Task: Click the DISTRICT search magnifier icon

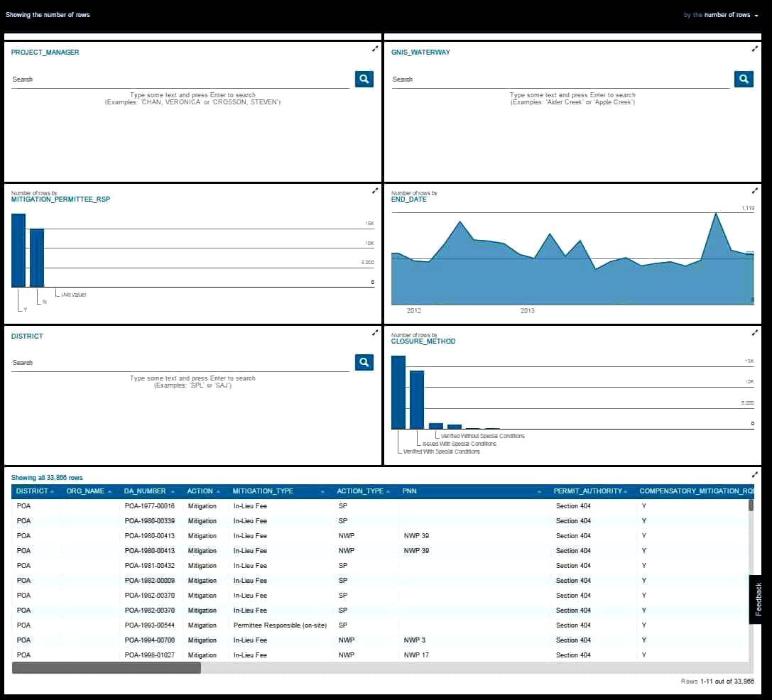Action: pyautogui.click(x=364, y=363)
